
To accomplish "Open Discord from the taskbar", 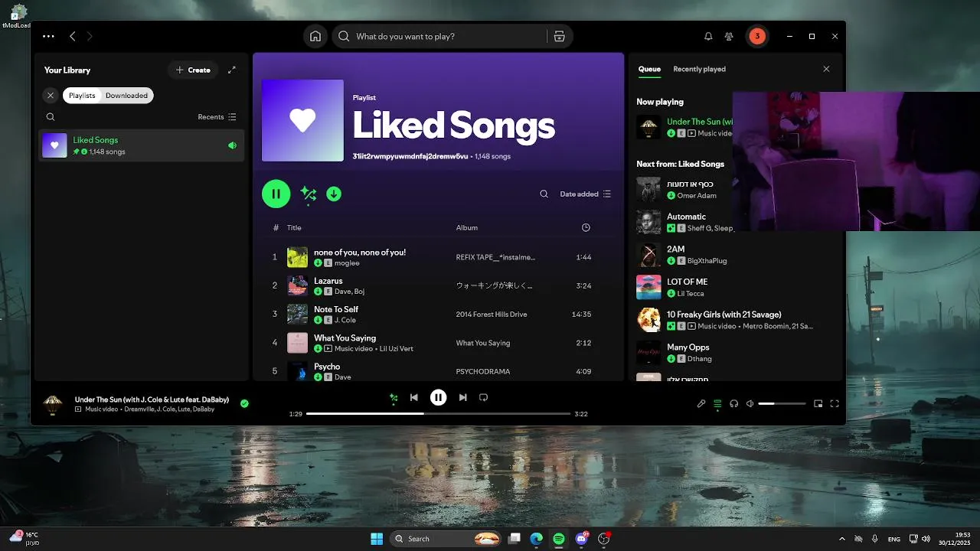I will tap(581, 539).
